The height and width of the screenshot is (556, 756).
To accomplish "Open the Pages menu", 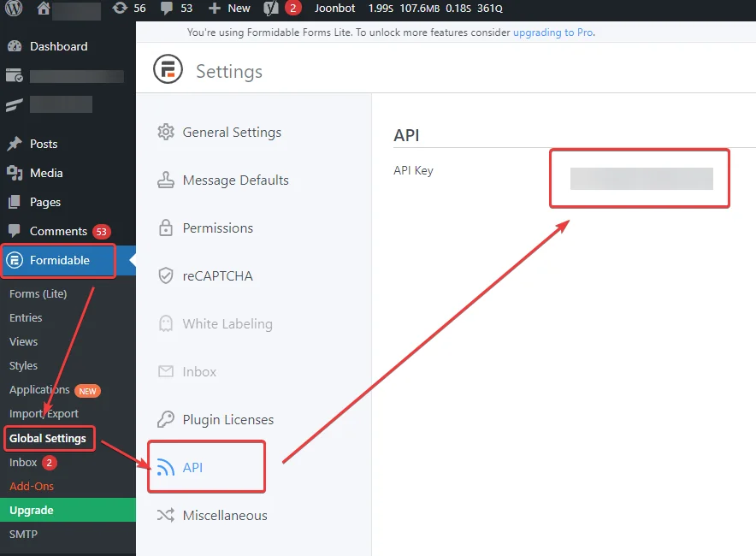I will point(45,202).
